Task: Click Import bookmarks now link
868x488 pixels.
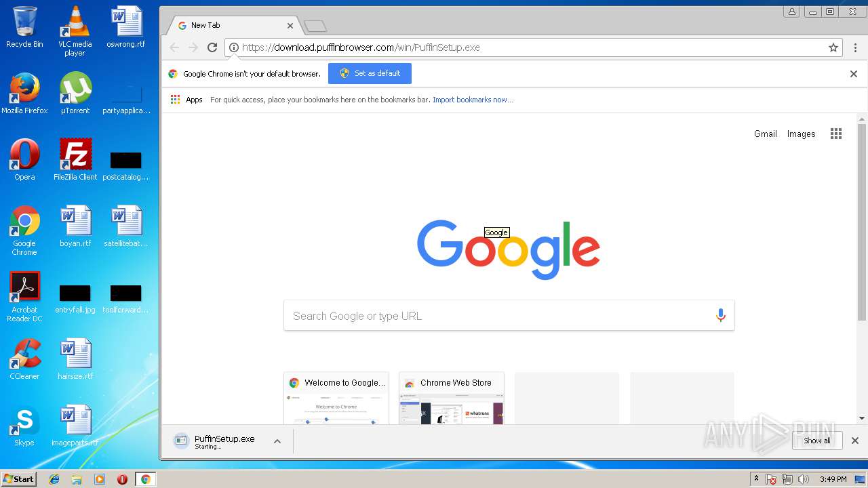Action: [x=473, y=100]
